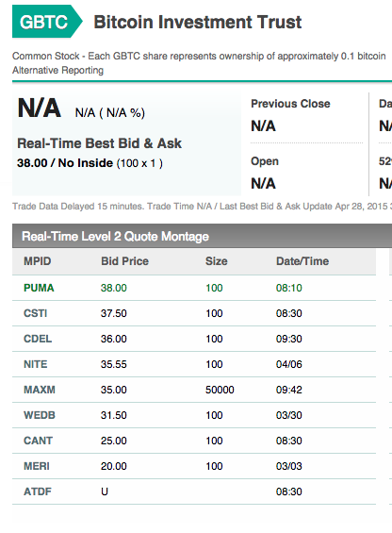
Task: Select the PUMA market maker row
Action: pos(194,288)
